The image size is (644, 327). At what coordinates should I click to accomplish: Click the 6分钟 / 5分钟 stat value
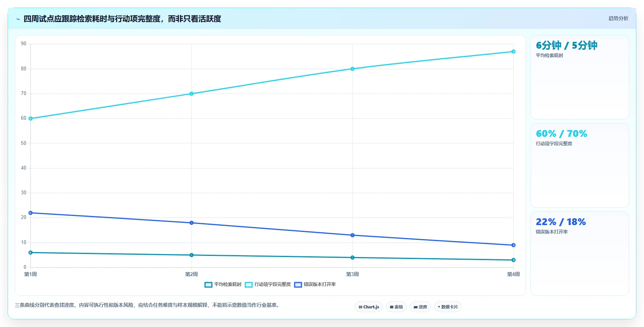[x=567, y=46]
